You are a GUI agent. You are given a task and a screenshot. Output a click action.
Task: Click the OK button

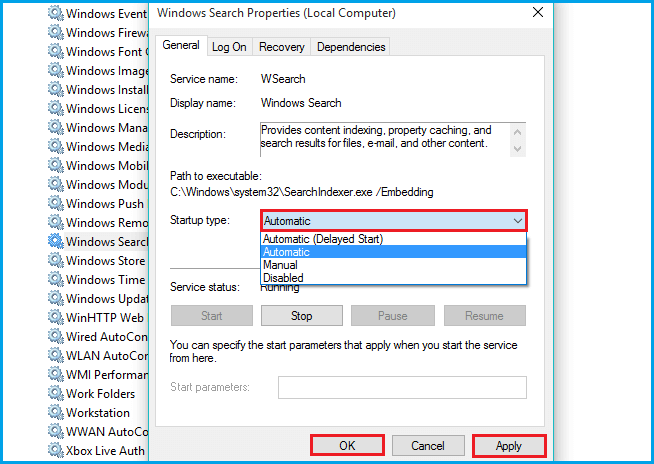coord(347,446)
